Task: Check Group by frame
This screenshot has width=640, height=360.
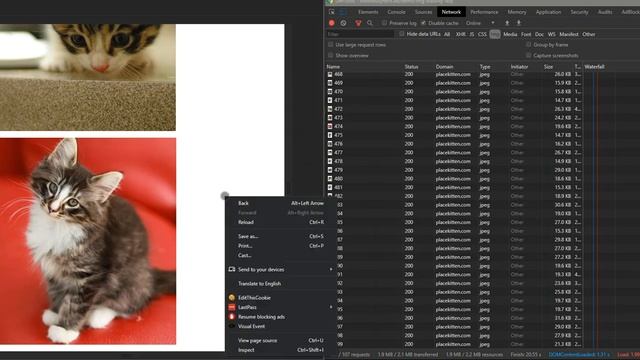Action: click(x=529, y=45)
